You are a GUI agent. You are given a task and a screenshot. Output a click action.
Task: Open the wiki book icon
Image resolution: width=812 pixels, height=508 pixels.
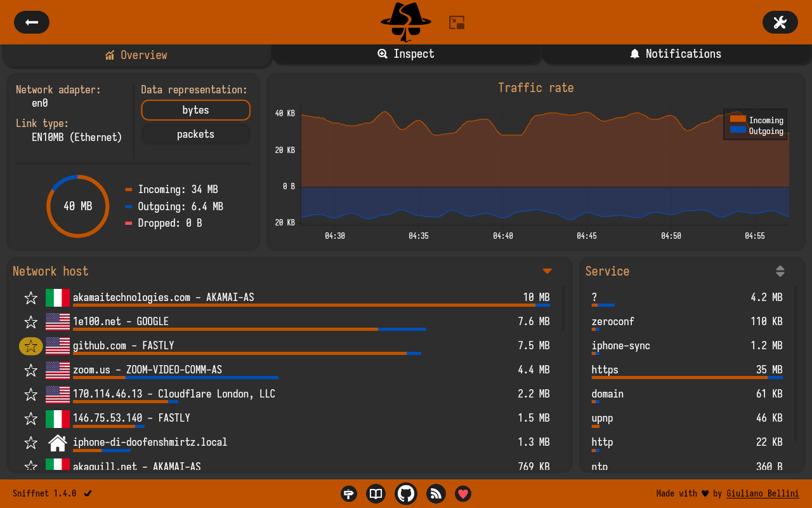(x=376, y=493)
